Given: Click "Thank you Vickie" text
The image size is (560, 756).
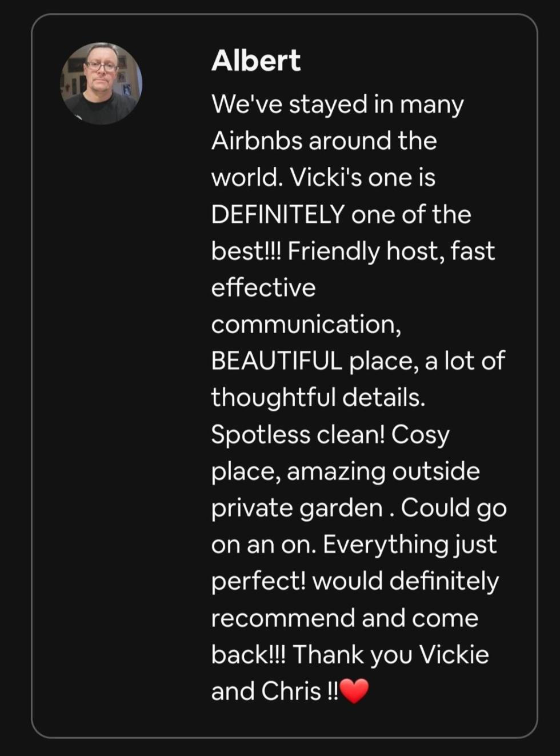Looking at the screenshot, I should tap(391, 655).
